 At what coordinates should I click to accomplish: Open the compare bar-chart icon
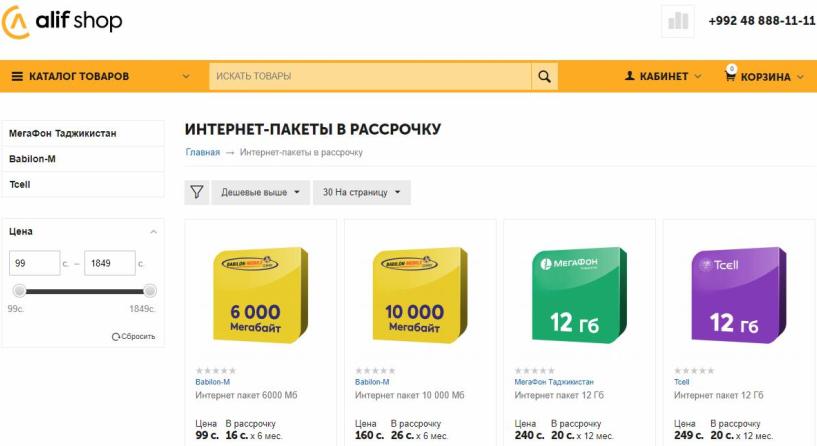tap(679, 21)
